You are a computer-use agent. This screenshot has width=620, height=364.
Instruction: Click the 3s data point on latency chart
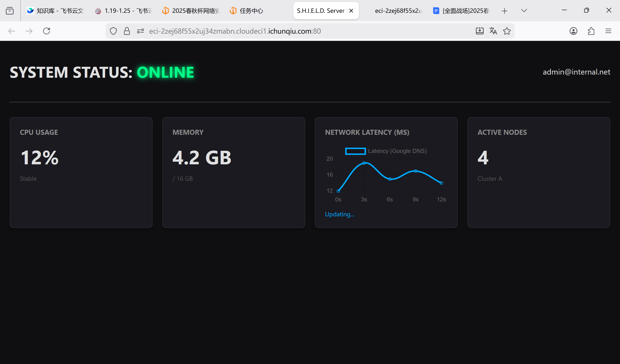point(364,163)
